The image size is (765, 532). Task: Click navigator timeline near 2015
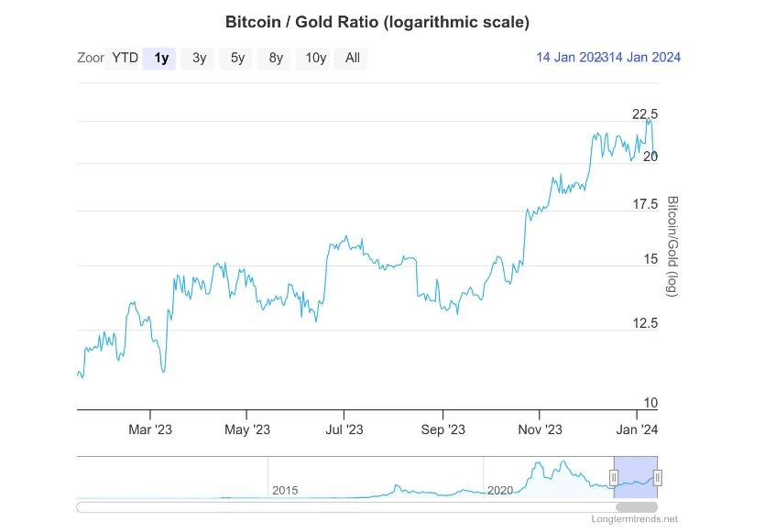click(284, 490)
